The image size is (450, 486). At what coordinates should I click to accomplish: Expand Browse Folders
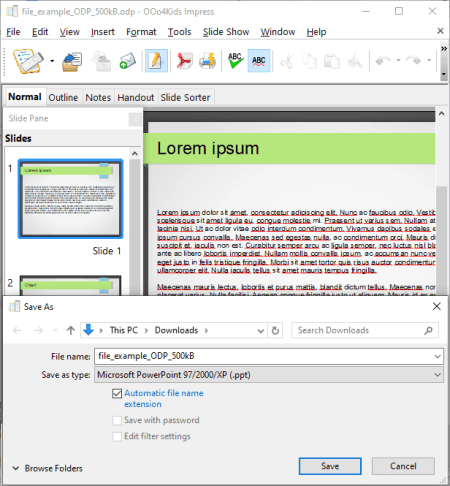coord(47,468)
